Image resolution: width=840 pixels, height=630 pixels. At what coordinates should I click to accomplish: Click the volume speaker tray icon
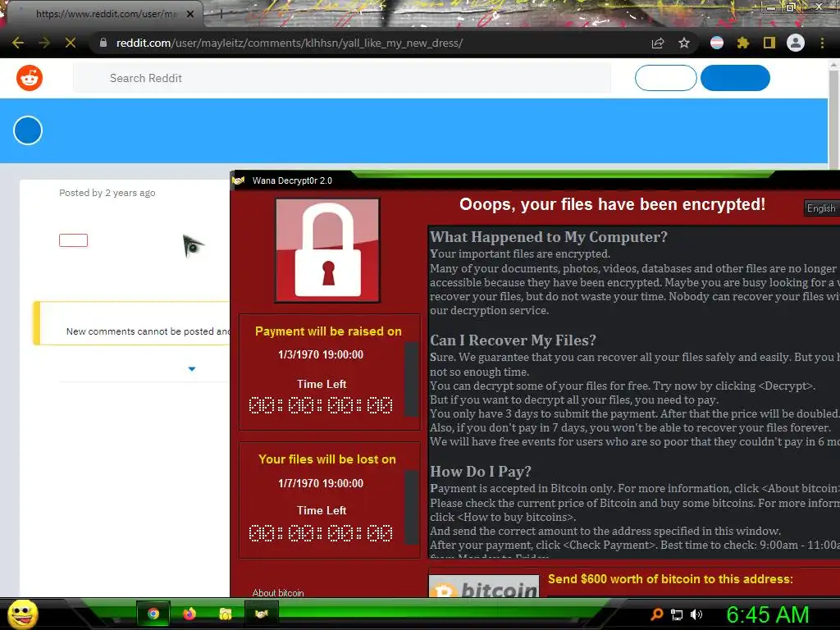pos(696,614)
